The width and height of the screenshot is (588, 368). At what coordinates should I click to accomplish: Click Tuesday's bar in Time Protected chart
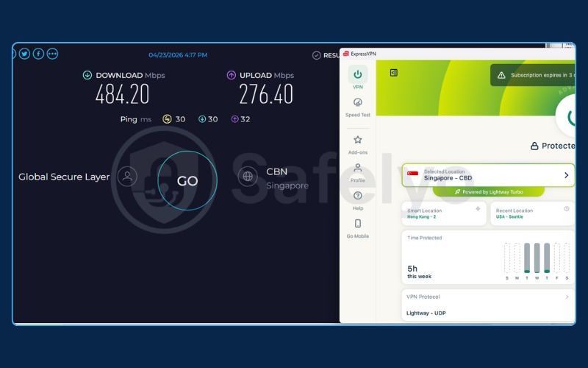527,258
